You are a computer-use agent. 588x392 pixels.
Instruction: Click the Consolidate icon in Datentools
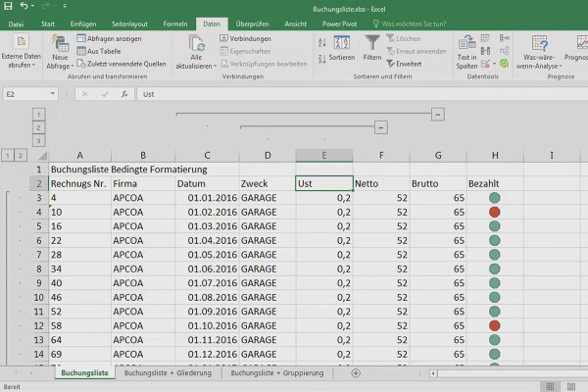click(505, 38)
